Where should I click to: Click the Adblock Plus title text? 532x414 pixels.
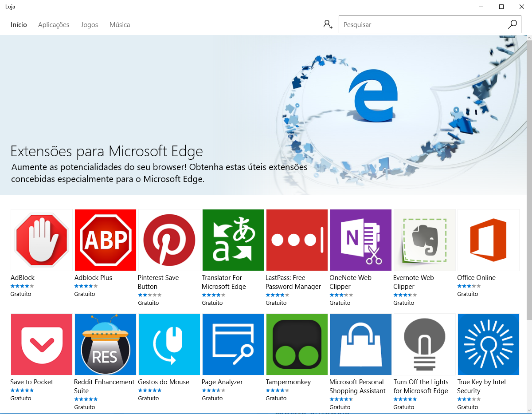pos(93,278)
